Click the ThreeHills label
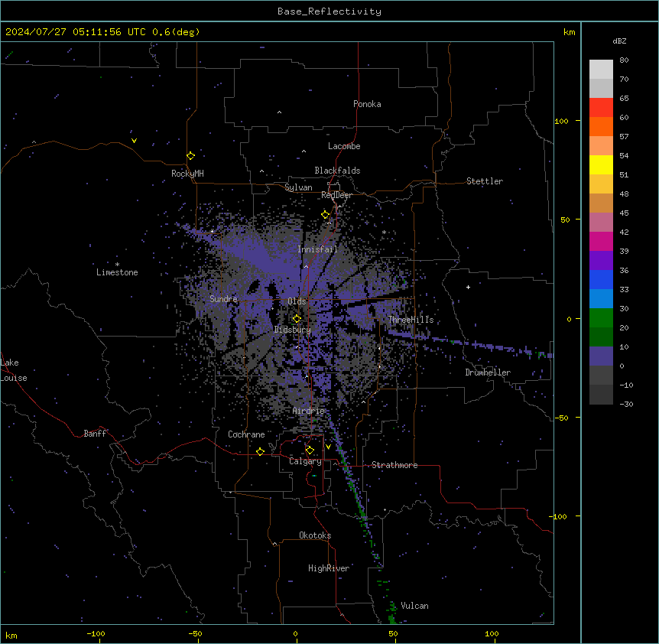659x644 pixels. [411, 320]
